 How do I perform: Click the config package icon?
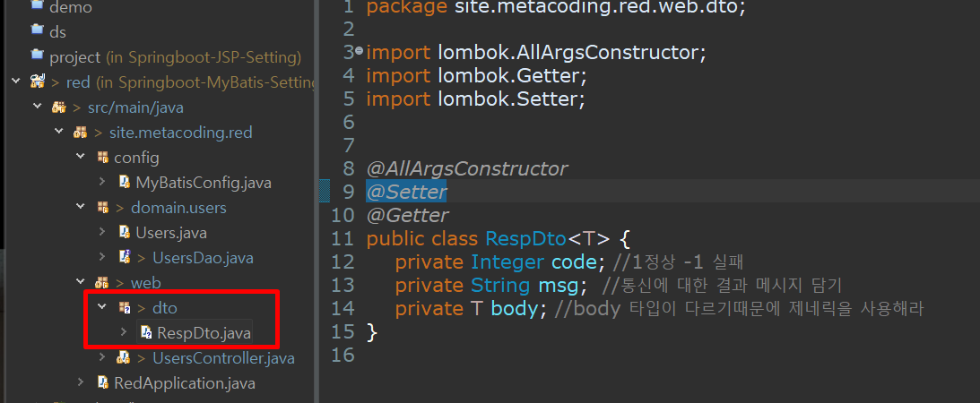point(103,158)
